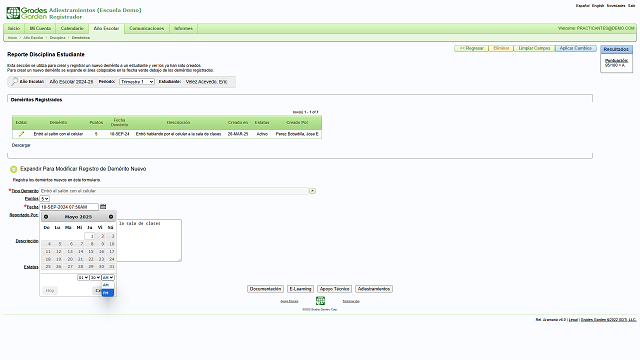Click the Fecha date input field
The image size is (640, 360).
coord(69,207)
